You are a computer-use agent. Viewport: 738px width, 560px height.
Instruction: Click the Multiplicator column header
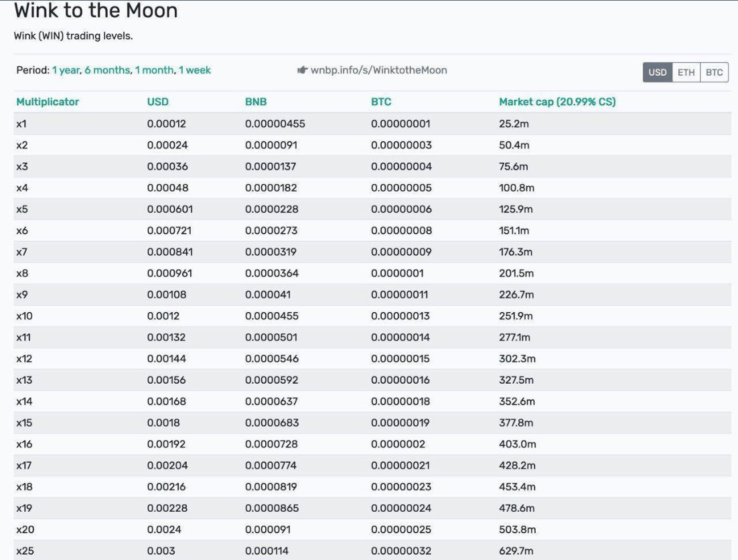(48, 102)
